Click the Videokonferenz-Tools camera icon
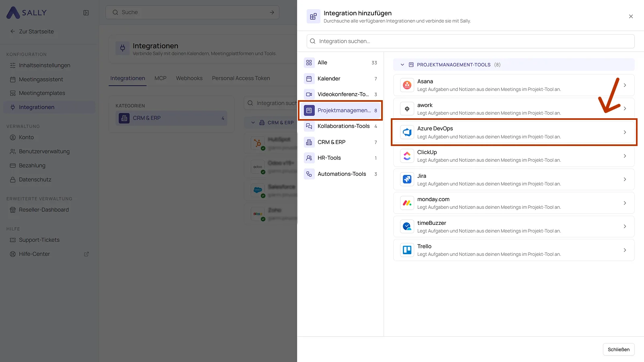The height and width of the screenshot is (362, 644). tap(309, 95)
